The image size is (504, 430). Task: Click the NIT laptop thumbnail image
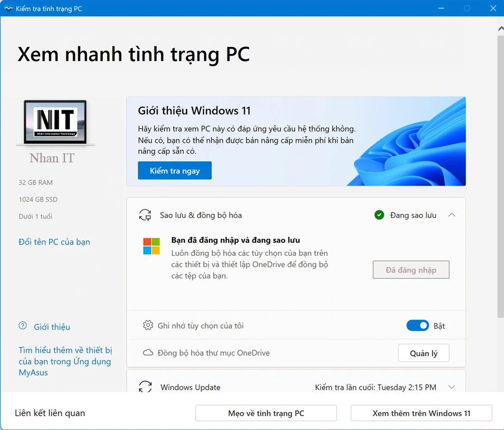(55, 123)
